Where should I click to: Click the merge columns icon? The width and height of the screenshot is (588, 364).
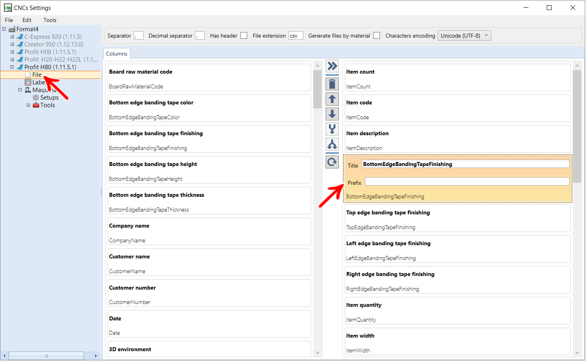click(x=332, y=129)
